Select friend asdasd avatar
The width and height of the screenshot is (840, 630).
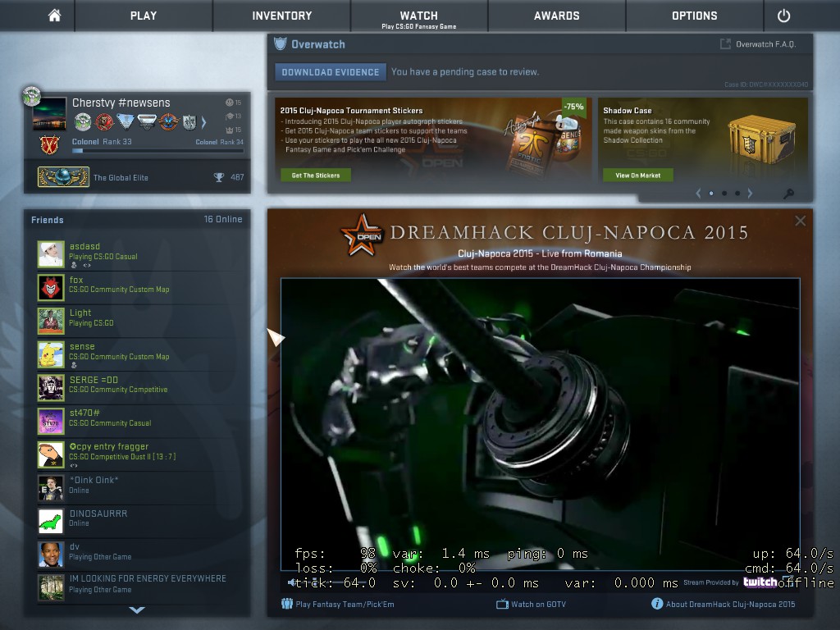(x=51, y=254)
